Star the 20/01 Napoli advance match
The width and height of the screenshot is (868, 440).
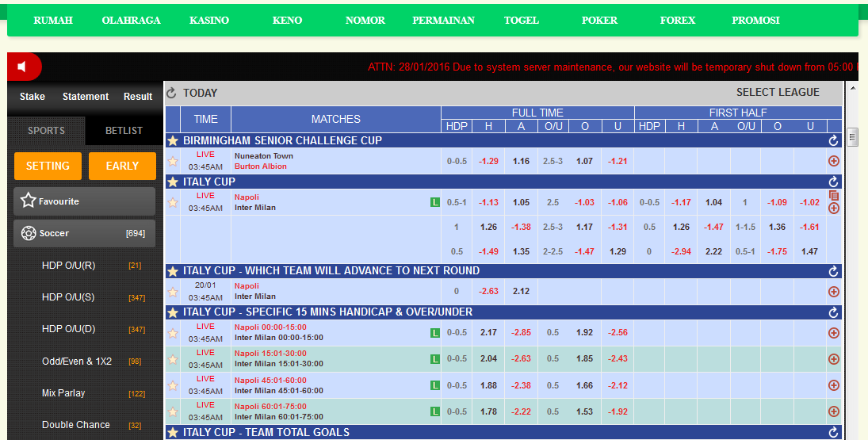[x=173, y=292]
